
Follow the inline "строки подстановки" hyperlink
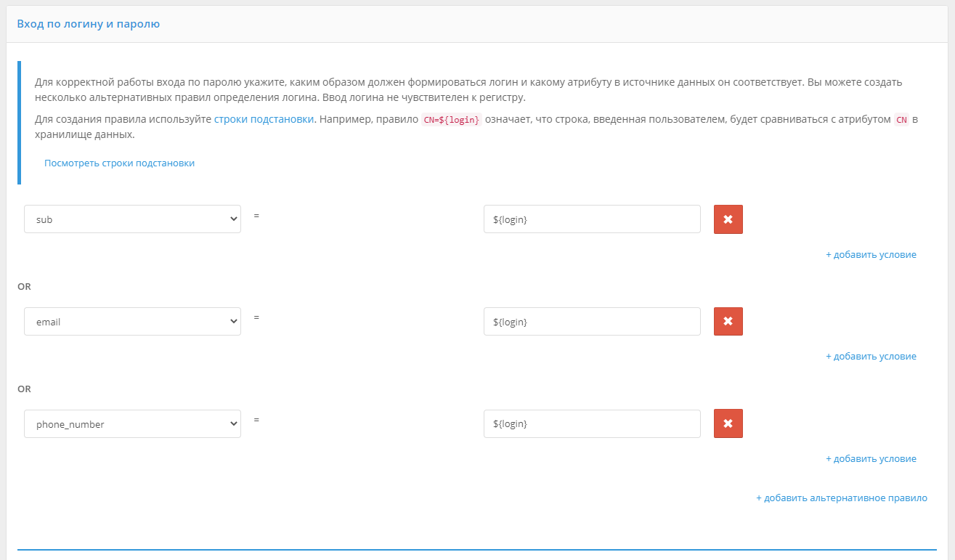(x=264, y=119)
